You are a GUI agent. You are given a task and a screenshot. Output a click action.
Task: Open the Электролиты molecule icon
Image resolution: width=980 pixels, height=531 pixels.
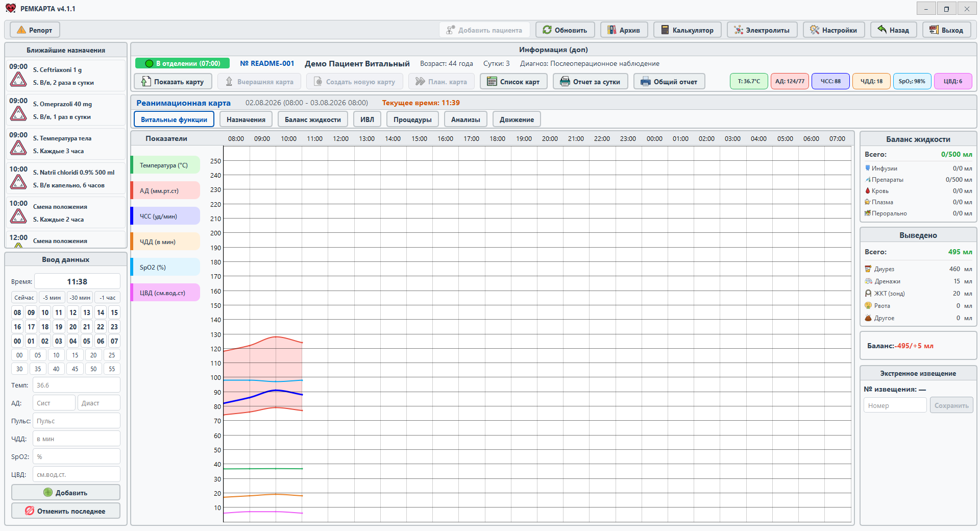(x=739, y=30)
